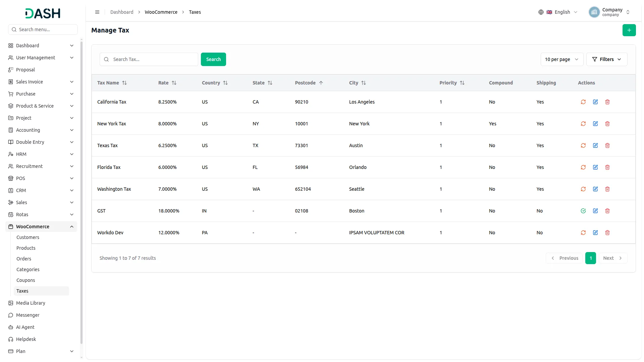
Task: Click the DASH logo
Action: pyautogui.click(x=43, y=13)
